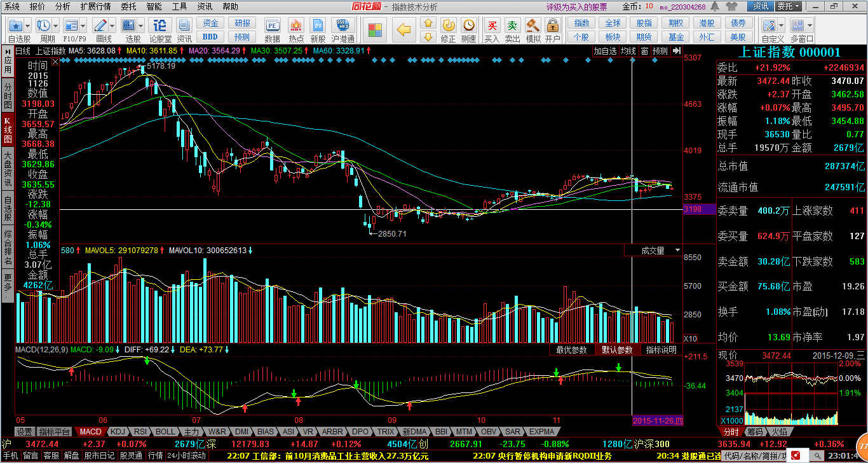The image size is (868, 463).
Task: Go back with the yellow left arrow
Action: tap(405, 29)
